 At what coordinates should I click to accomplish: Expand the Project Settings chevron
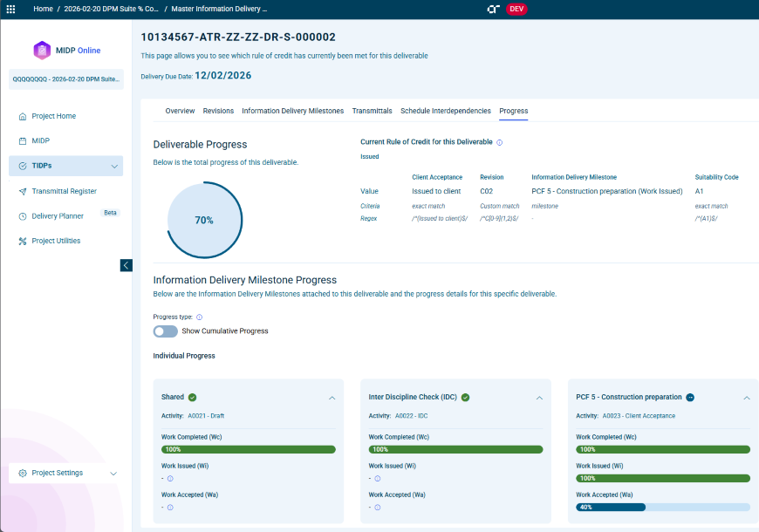click(113, 474)
